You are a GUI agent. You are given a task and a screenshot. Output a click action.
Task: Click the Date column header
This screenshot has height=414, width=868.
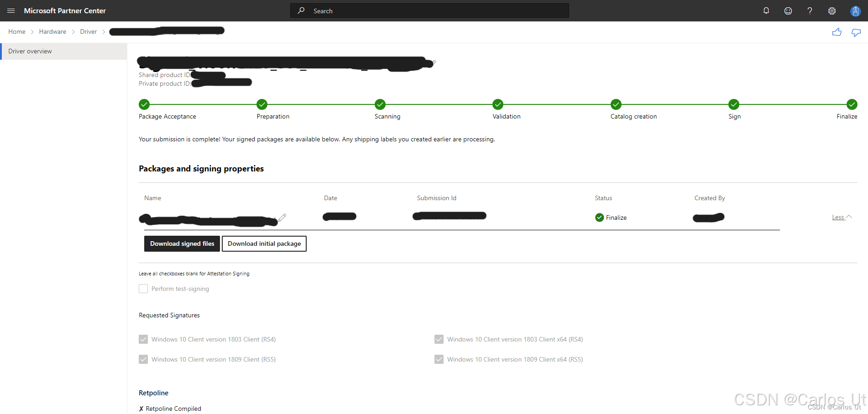330,198
